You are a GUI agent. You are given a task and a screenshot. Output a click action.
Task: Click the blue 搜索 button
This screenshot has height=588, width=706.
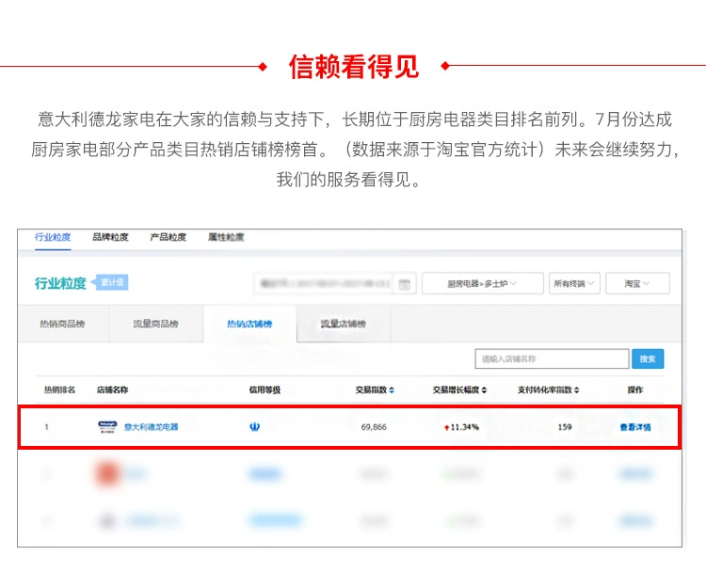tap(648, 358)
